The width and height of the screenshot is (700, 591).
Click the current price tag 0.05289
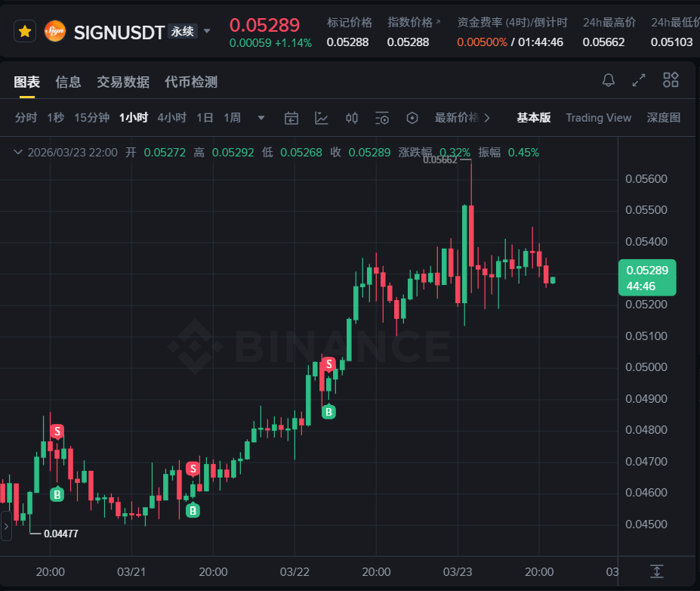pyautogui.click(x=647, y=277)
